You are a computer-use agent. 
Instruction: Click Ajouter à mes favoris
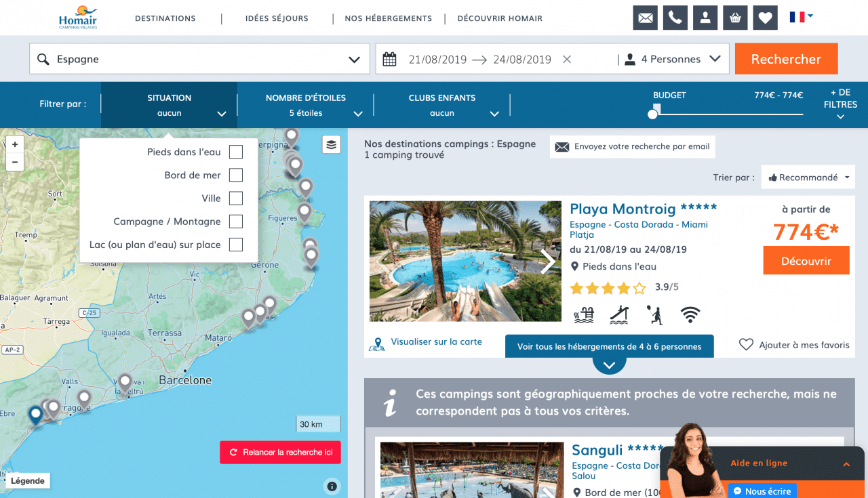[804, 345]
